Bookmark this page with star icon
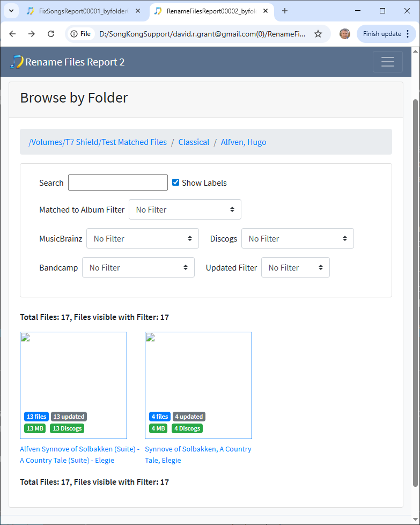This screenshot has height=525, width=420. pos(318,34)
